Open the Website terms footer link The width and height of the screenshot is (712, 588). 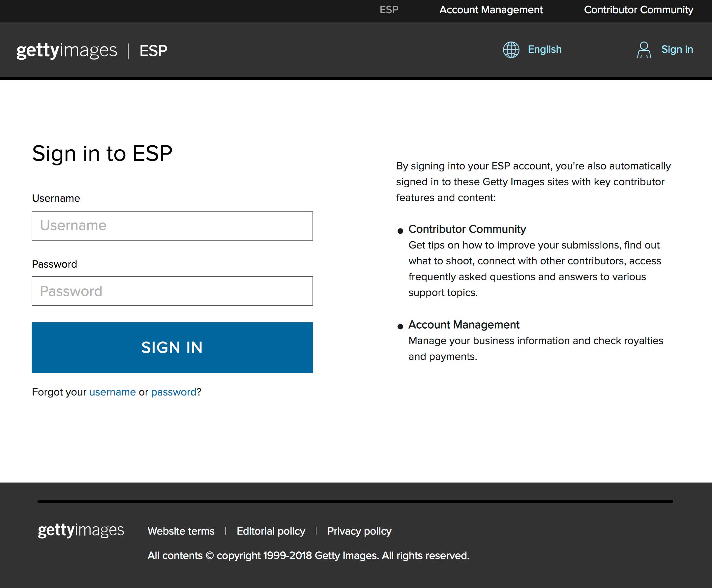(x=181, y=531)
